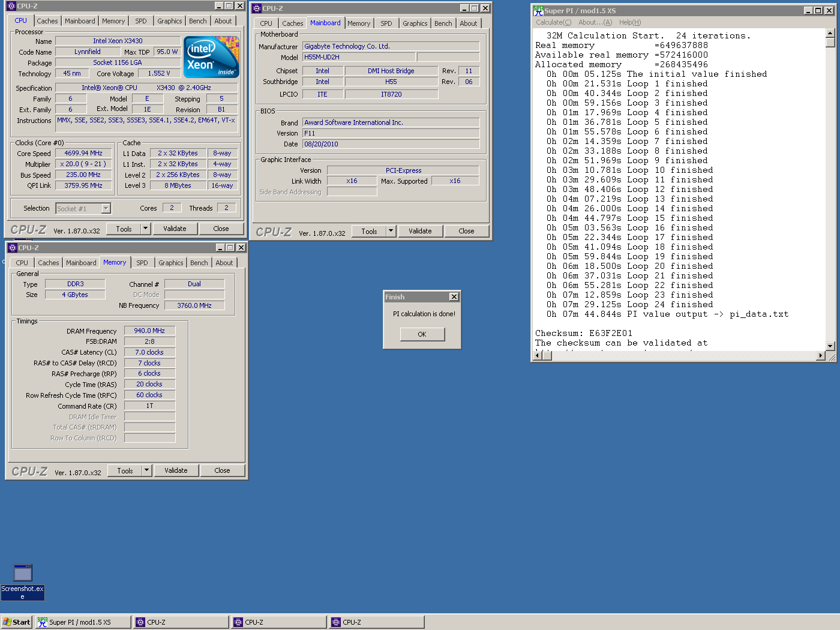Click CPU-Z icon in the Mainboard window title bar
The width and height of the screenshot is (840, 630).
pyautogui.click(x=257, y=8)
